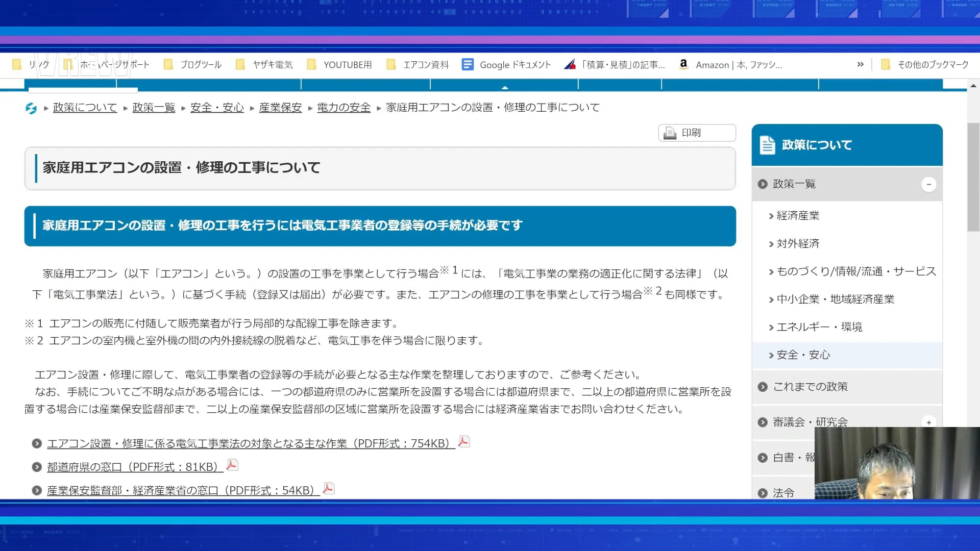Open the エアコン資料 bookmark folder
Image resolution: width=980 pixels, height=551 pixels.
click(418, 65)
